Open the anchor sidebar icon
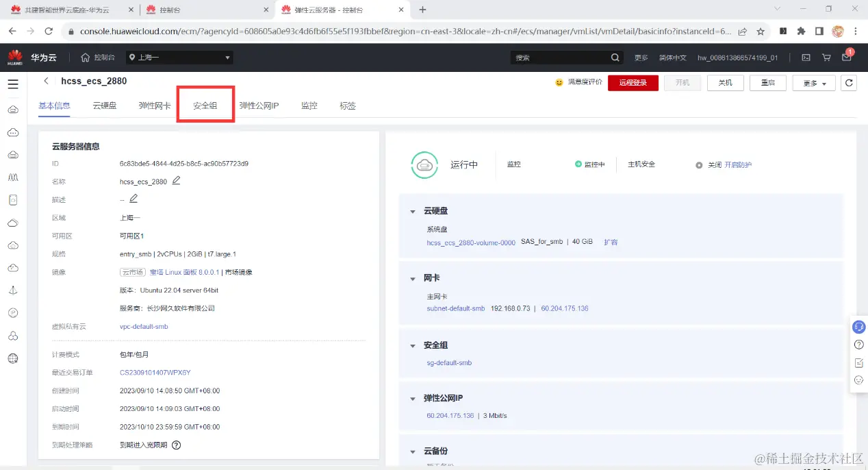 point(13,290)
